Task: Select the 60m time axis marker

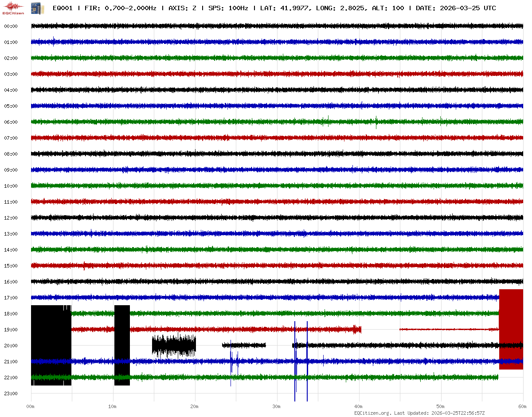Action: coord(523,406)
